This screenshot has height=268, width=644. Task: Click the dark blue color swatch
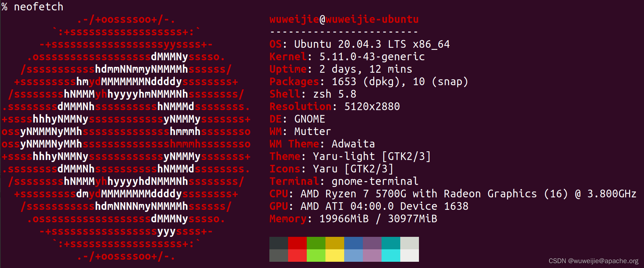coord(354,243)
